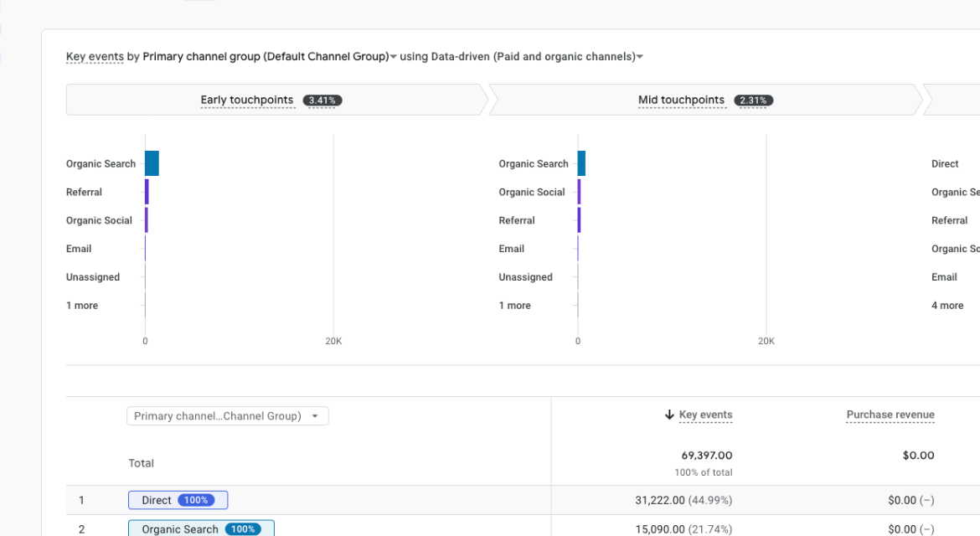Expand the 1 more row under Early touchpoints

(82, 305)
